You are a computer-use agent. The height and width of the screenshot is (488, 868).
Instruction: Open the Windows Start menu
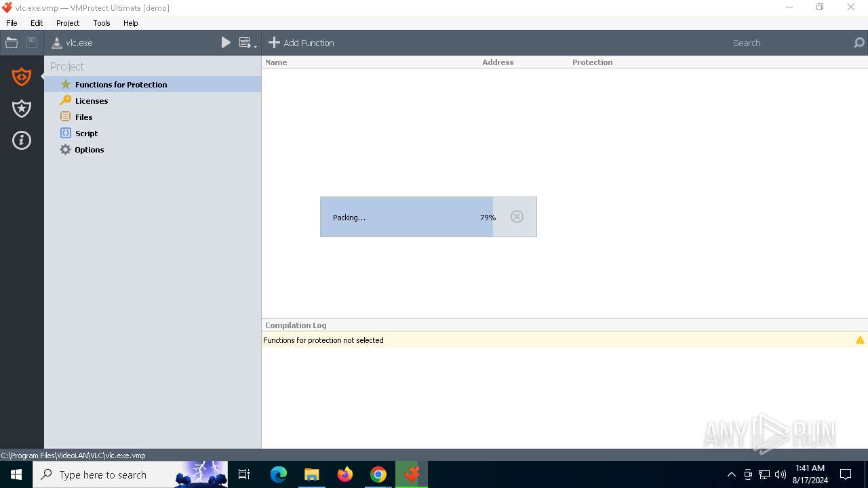16,474
